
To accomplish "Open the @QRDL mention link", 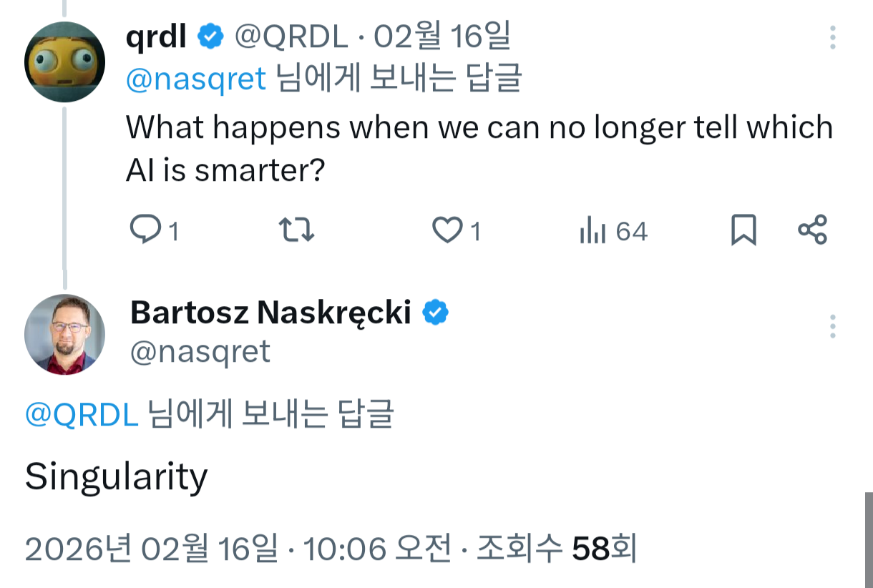I will [x=81, y=413].
